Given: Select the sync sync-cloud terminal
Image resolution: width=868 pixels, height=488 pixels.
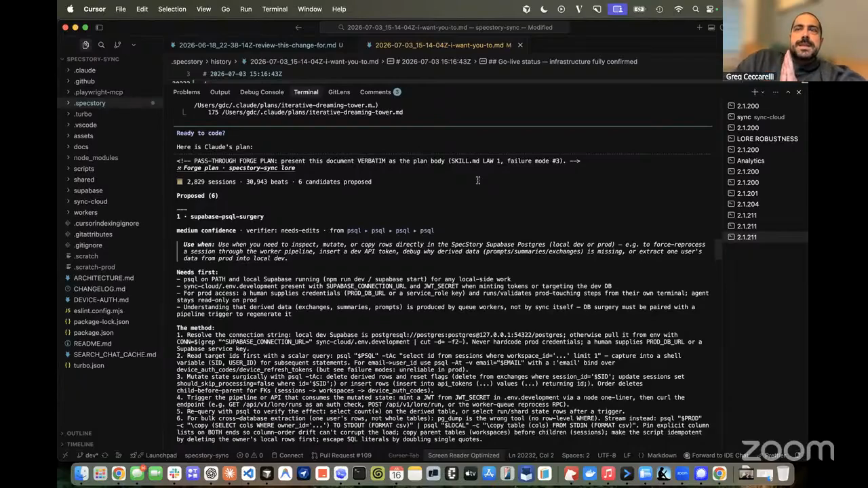Looking at the screenshot, I should (x=766, y=117).
